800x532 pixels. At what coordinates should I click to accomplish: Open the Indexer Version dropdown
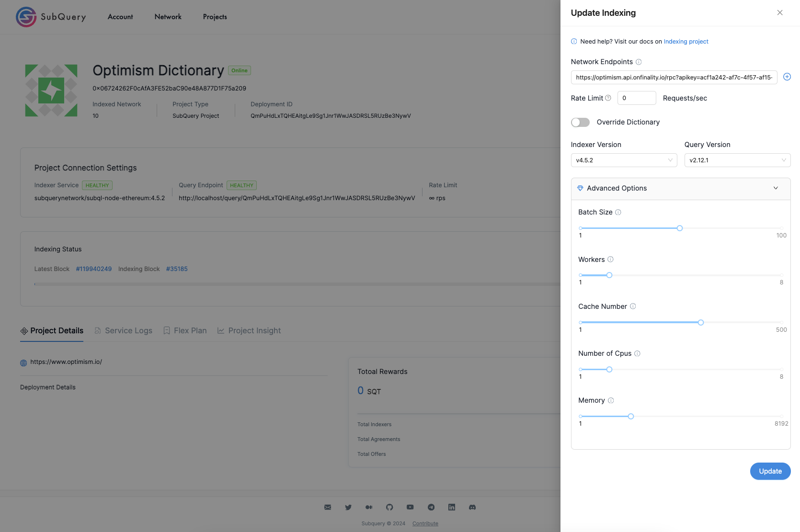624,160
